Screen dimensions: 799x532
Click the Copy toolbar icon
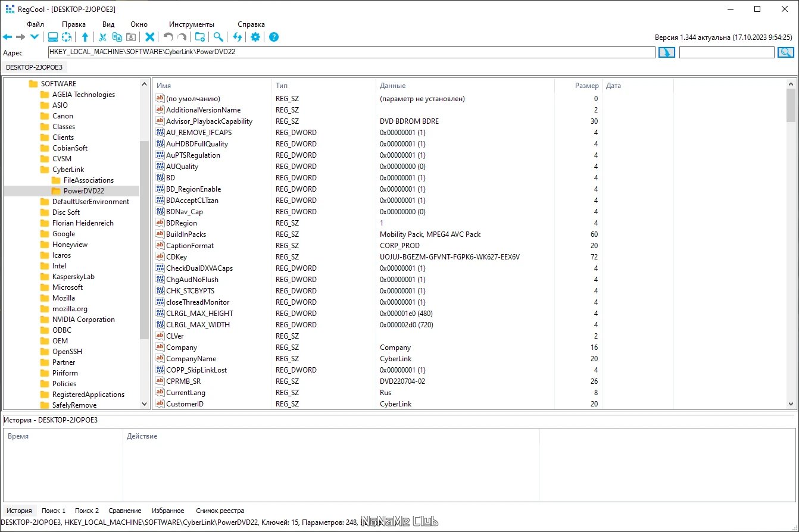tap(117, 37)
